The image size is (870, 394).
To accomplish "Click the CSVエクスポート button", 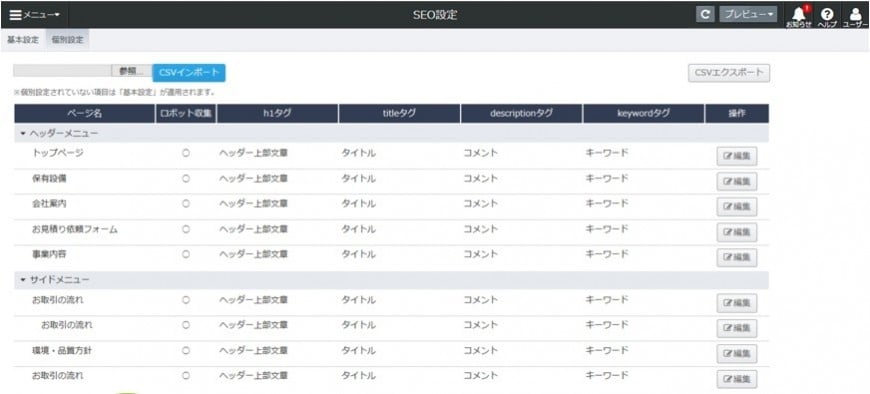I will (729, 73).
